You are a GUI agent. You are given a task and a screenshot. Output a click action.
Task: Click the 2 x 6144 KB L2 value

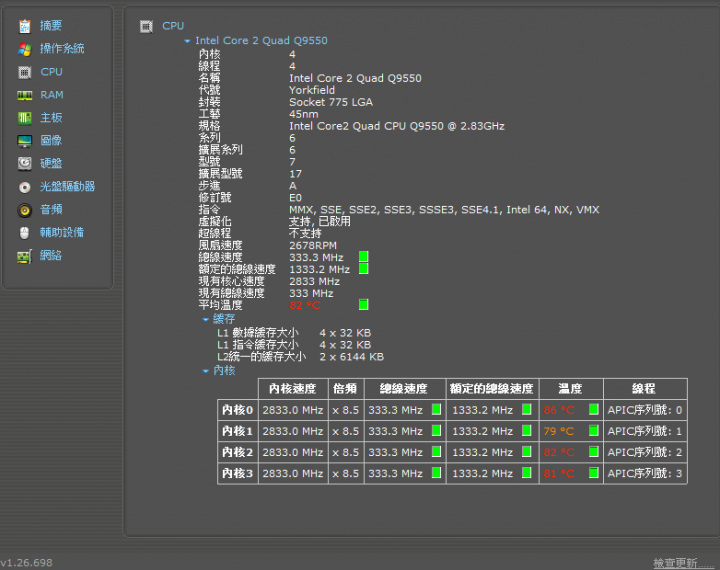[351, 357]
